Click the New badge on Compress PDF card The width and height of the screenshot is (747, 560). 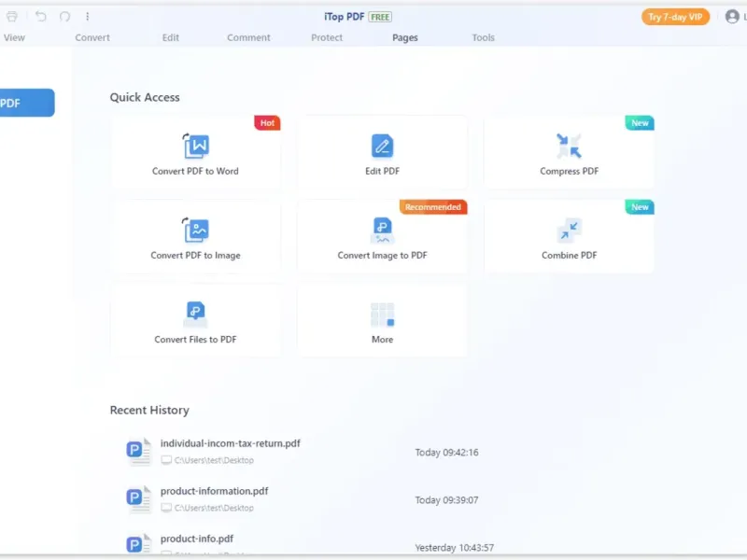coord(640,123)
